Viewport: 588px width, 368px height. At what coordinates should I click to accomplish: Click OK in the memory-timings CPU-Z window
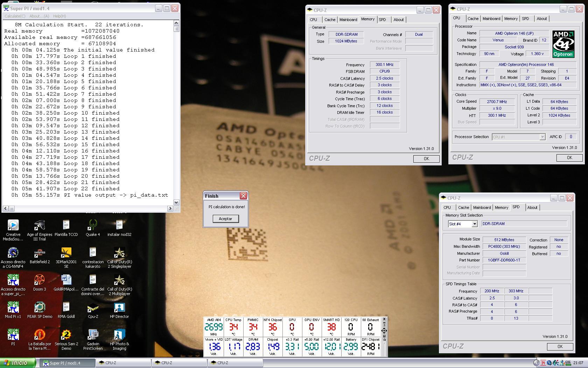click(x=426, y=159)
